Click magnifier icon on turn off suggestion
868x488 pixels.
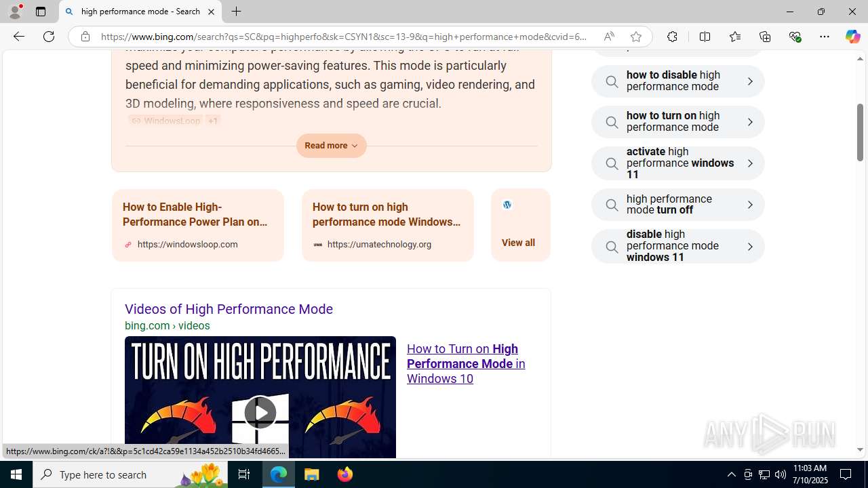tap(612, 205)
